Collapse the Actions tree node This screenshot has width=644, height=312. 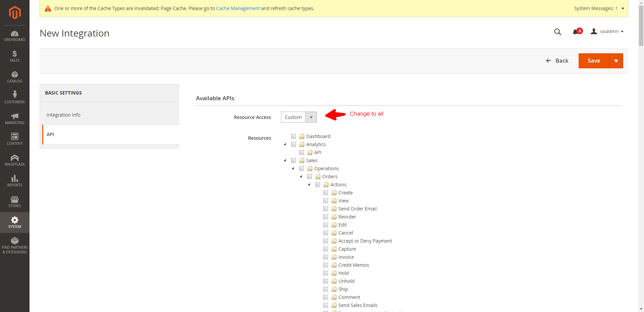[x=309, y=185]
